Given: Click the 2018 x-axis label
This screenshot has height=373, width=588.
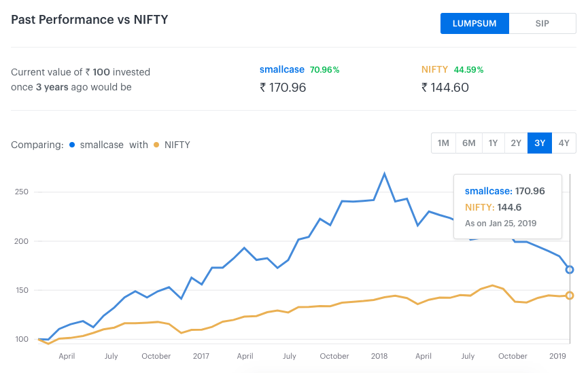Looking at the screenshot, I should pyautogui.click(x=379, y=356).
